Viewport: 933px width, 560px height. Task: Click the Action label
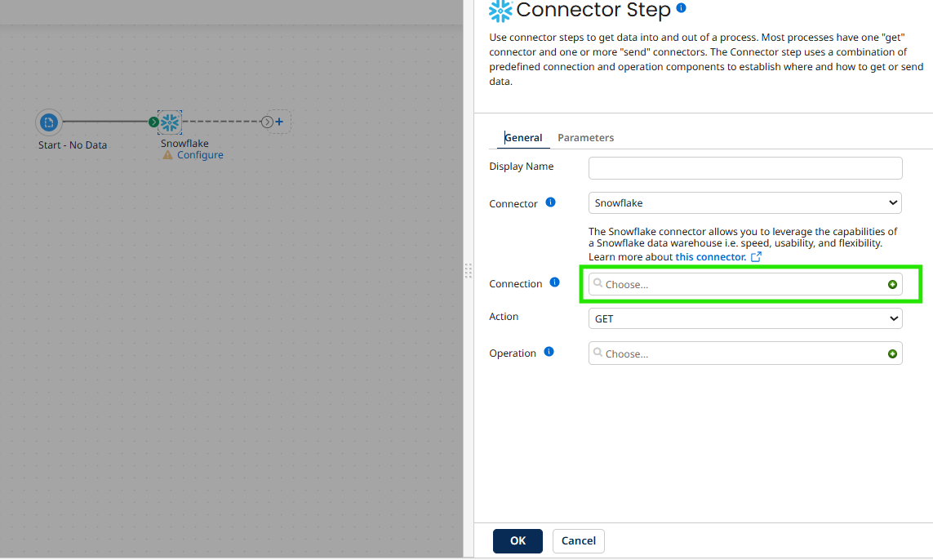tap(504, 317)
